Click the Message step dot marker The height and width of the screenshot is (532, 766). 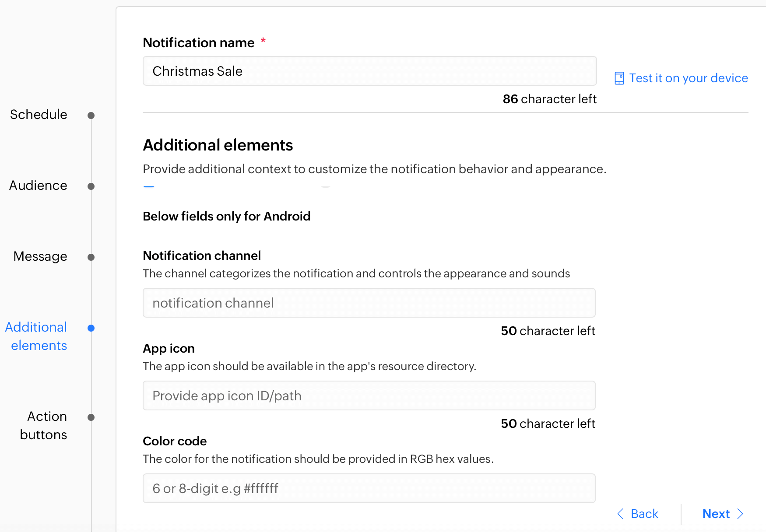tap(91, 257)
